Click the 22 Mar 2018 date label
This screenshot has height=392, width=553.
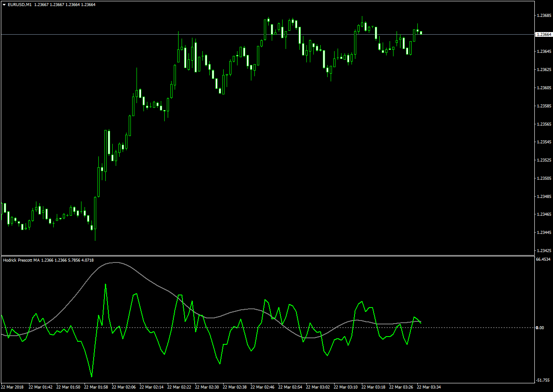point(13,387)
